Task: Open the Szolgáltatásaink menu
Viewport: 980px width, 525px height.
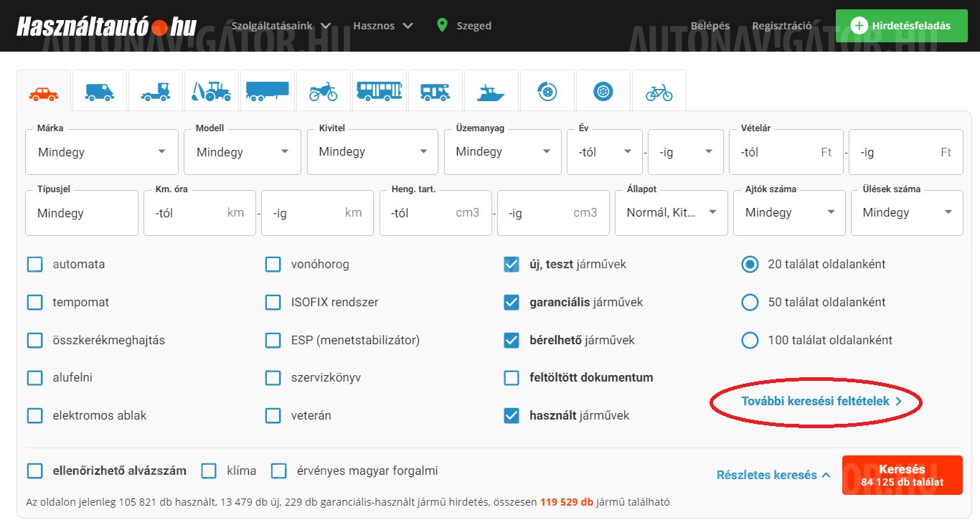Action: 281,26
